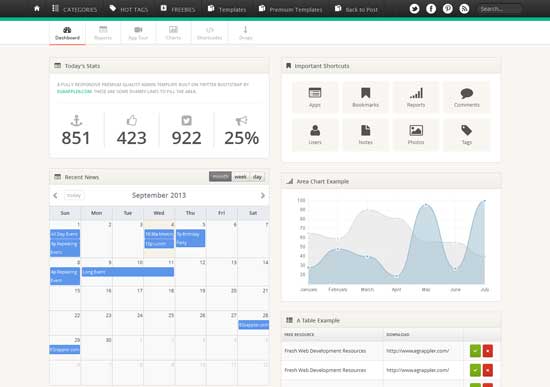Open the Birthday Party calendar event
Viewport: 550px width, 387px height.
click(190, 238)
